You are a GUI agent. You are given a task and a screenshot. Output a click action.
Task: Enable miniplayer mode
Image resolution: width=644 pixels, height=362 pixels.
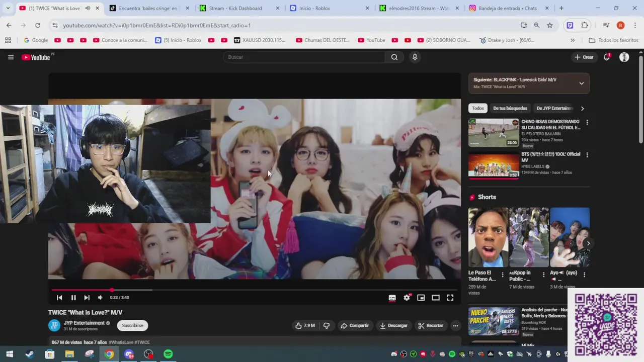point(421,298)
